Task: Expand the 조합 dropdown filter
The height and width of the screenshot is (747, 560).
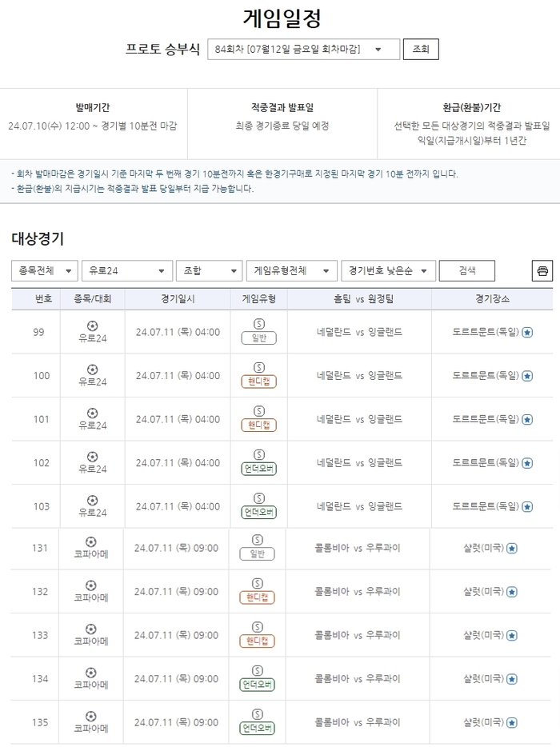Action: click(208, 271)
